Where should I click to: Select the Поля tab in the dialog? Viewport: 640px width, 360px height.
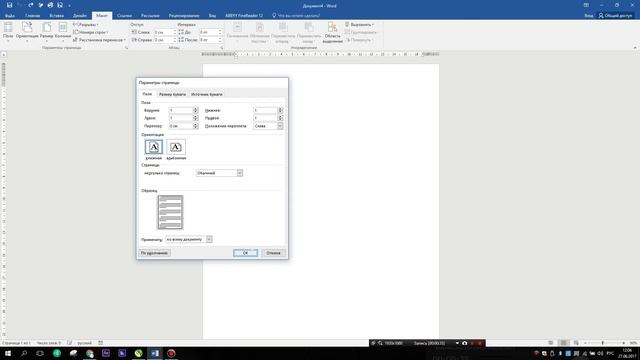pos(147,94)
